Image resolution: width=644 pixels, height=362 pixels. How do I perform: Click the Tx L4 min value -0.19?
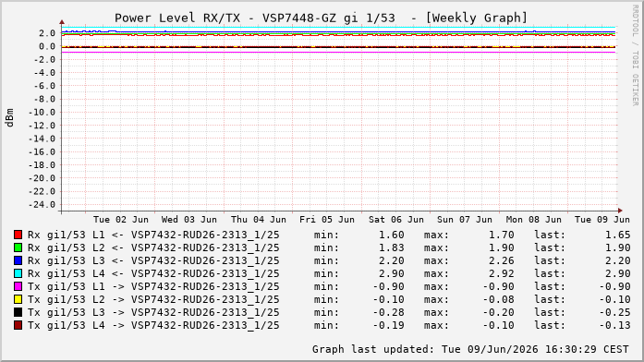388,325
